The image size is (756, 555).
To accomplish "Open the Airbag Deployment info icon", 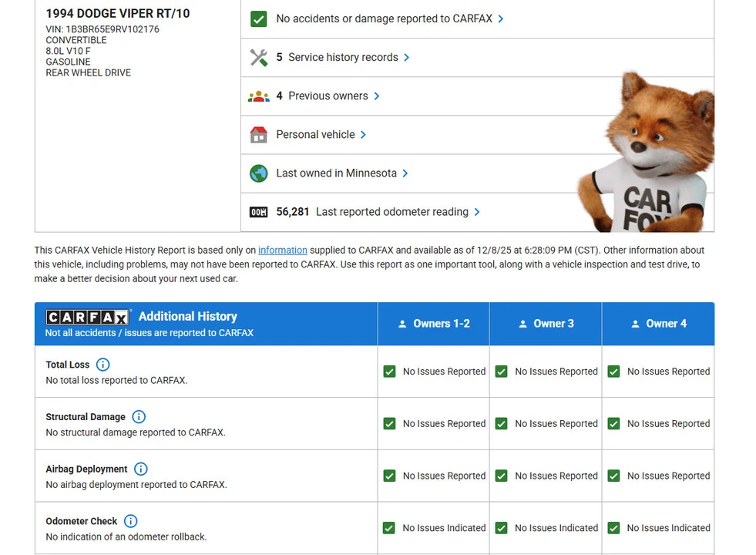I will tap(141, 469).
